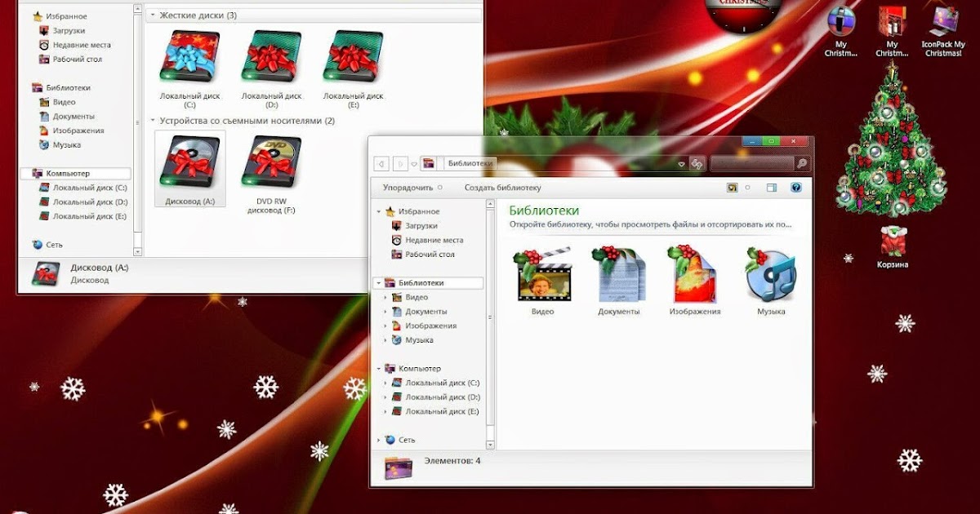
Task: Toggle the preview pane button in Libraries toolbar
Action: [x=771, y=188]
